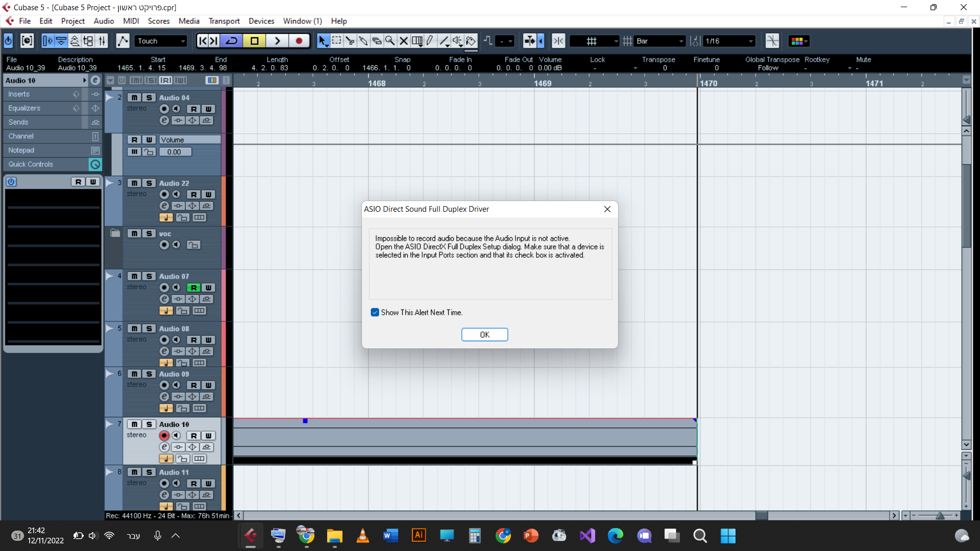Mute the Audio 04 track
Image resolution: width=980 pixels, height=551 pixels.
(134, 97)
